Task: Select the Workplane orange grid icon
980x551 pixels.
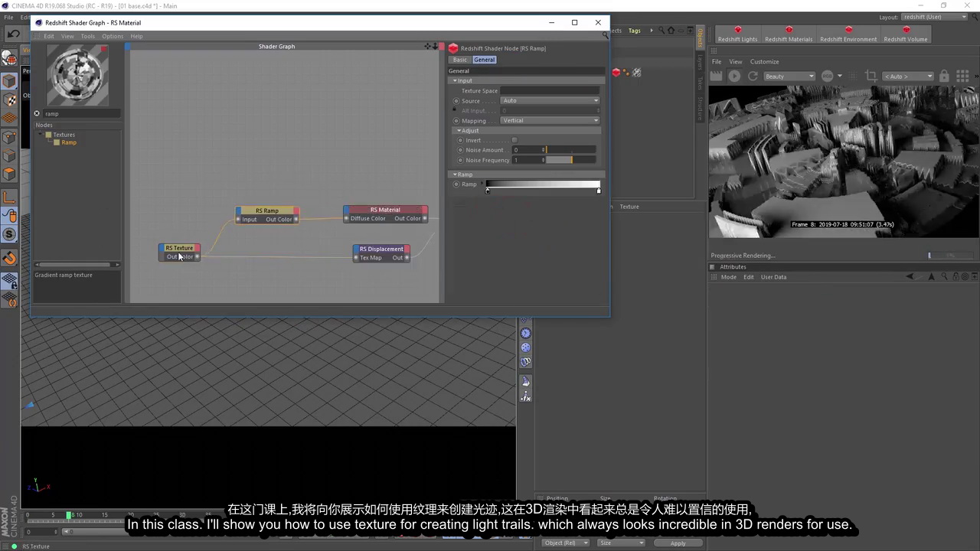Action: point(9,119)
